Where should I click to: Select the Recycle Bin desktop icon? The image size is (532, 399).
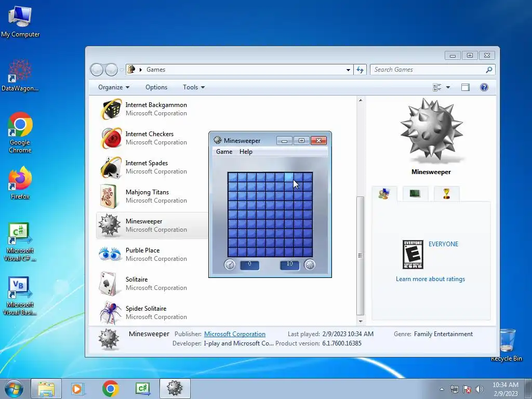pyautogui.click(x=507, y=345)
